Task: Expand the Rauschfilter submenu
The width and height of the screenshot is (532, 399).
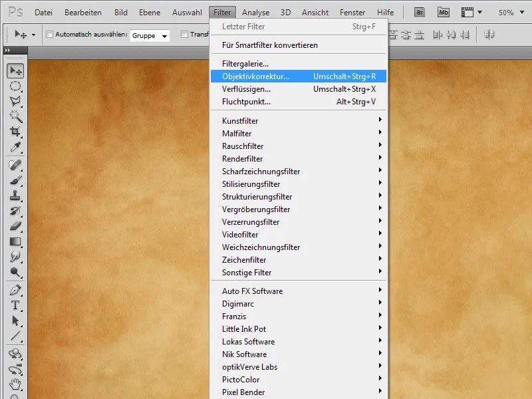Action: (x=298, y=146)
